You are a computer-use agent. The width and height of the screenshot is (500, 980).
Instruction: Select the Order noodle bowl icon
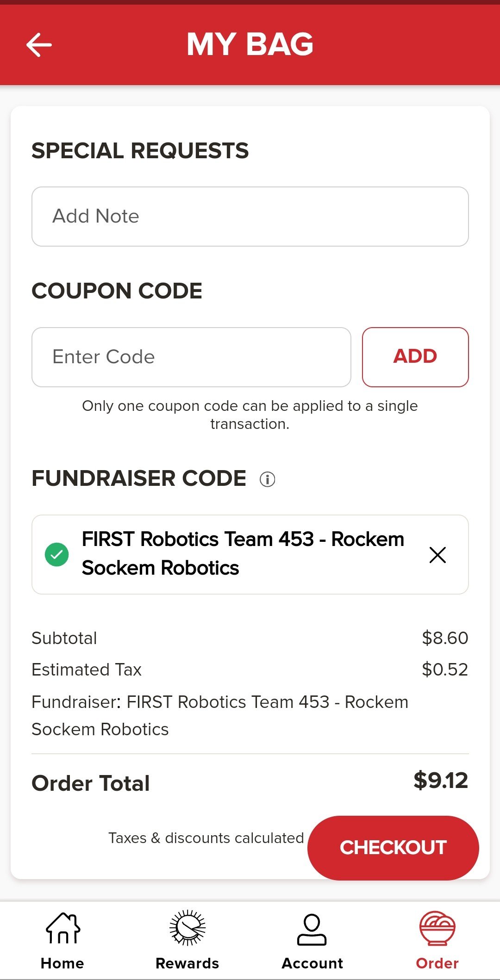(x=437, y=928)
